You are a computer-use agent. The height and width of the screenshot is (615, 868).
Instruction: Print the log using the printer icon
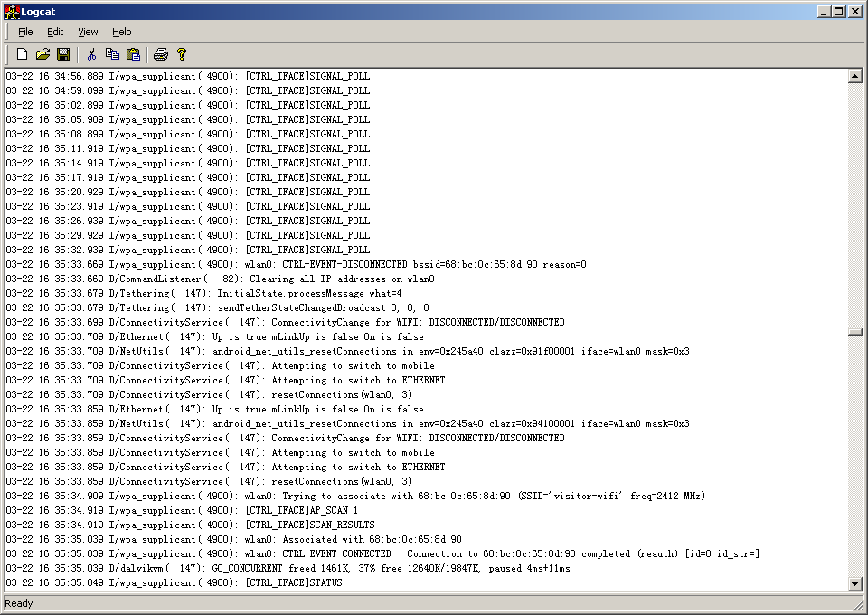pyautogui.click(x=161, y=53)
